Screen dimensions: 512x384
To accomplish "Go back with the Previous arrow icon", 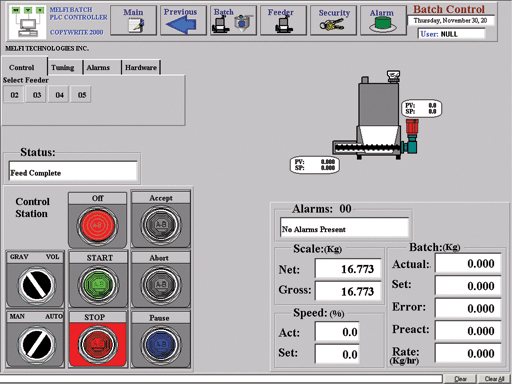I will (x=181, y=25).
